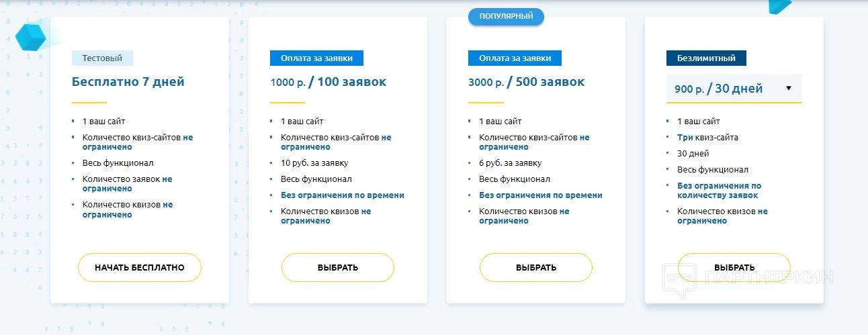Open the 900 р. / 30 дней dropdown
868x335 pixels.
pyautogui.click(x=719, y=89)
